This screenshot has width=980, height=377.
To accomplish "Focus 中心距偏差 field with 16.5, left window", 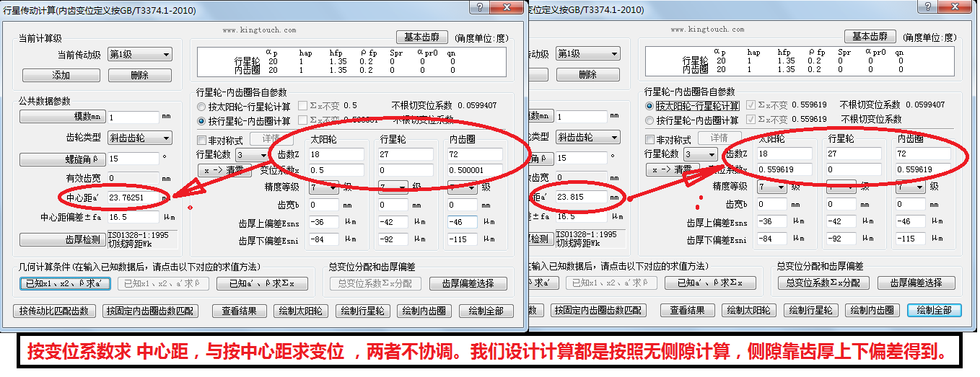I will click(133, 216).
